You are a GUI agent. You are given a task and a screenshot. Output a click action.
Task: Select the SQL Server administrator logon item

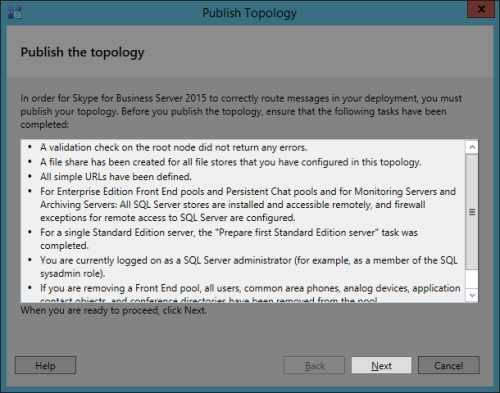coord(249,267)
